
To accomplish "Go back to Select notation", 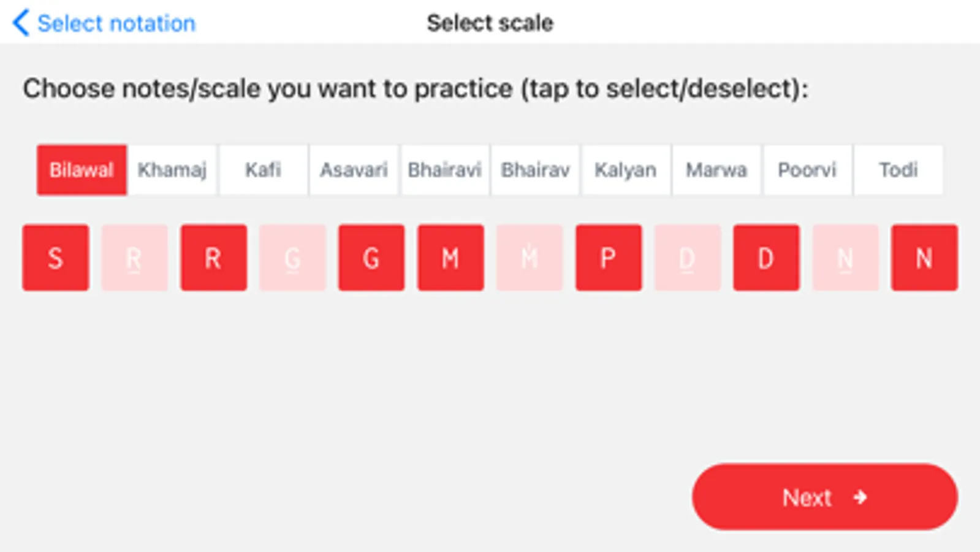I will 104,23.
